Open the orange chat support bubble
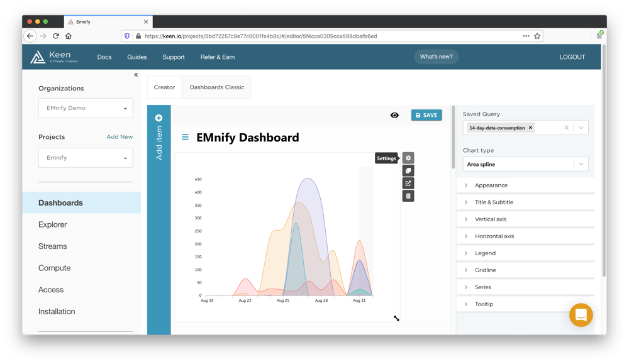This screenshot has height=364, width=629. coord(581,315)
